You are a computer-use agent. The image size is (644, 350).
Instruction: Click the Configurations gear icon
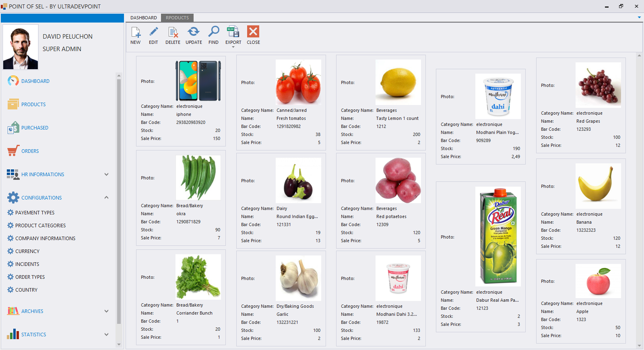13,198
